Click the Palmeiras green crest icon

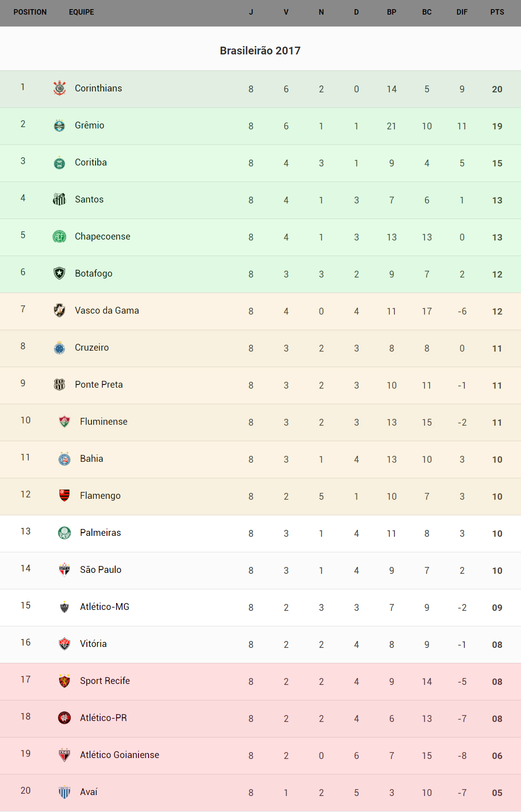click(64, 533)
